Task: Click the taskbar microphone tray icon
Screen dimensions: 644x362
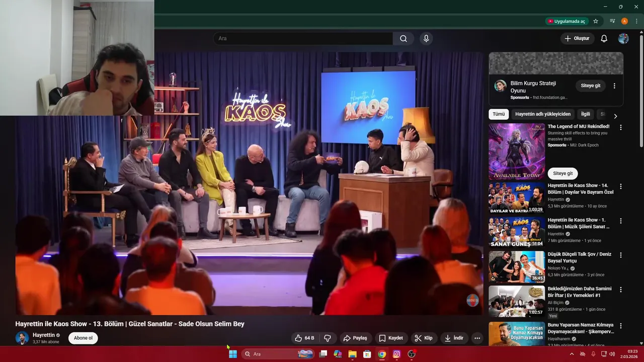Action: pyautogui.click(x=593, y=354)
